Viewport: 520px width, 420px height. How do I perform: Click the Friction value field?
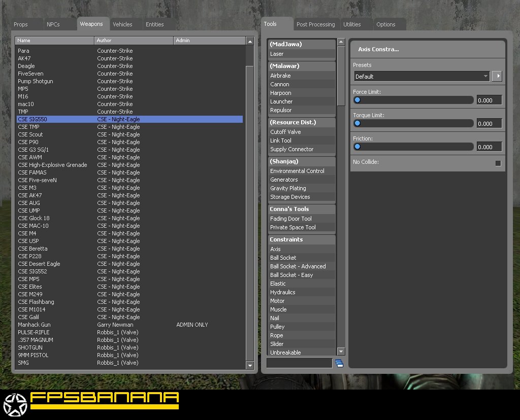click(x=489, y=147)
